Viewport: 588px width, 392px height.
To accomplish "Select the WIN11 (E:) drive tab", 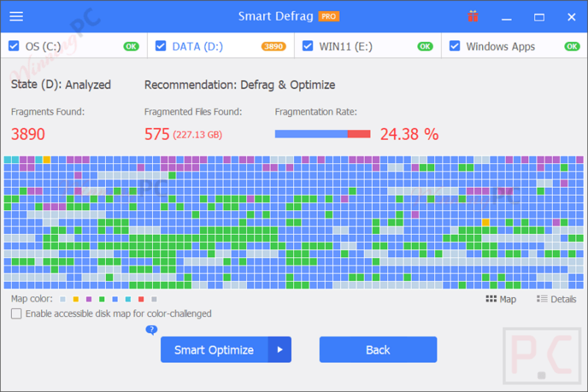I will [346, 46].
